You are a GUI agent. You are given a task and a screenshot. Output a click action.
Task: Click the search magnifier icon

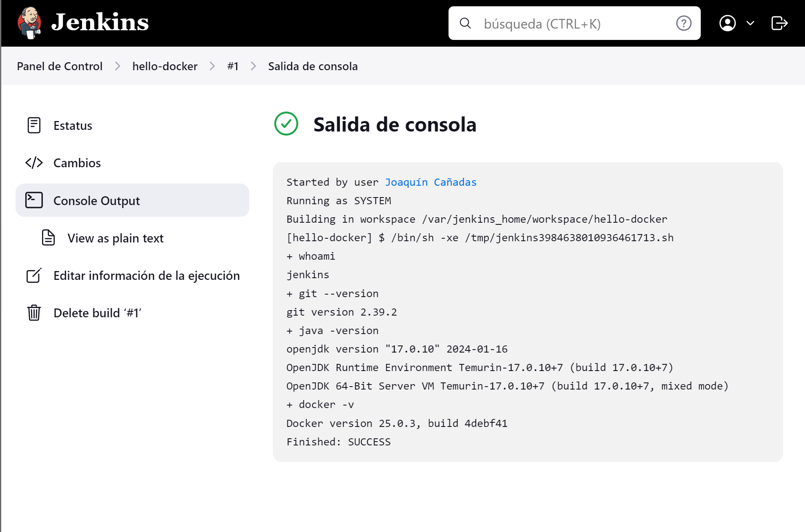(x=465, y=24)
